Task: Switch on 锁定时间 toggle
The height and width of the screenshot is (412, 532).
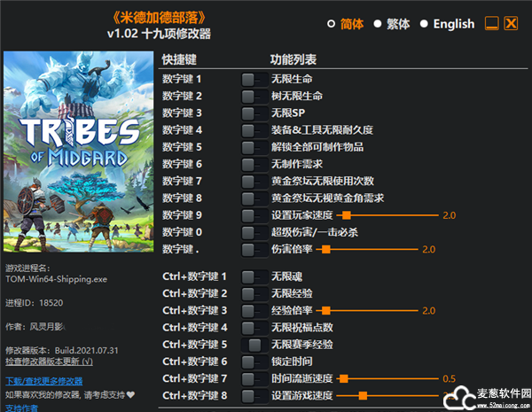Action: pyautogui.click(x=254, y=361)
